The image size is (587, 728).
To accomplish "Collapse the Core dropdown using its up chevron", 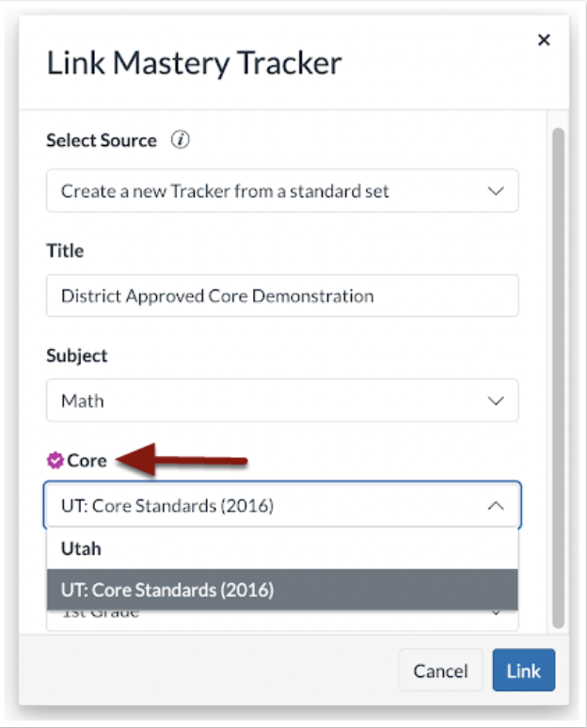I will pyautogui.click(x=496, y=506).
